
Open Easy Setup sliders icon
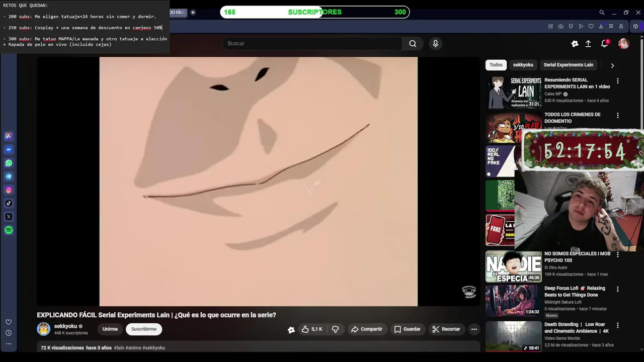pos(611,26)
